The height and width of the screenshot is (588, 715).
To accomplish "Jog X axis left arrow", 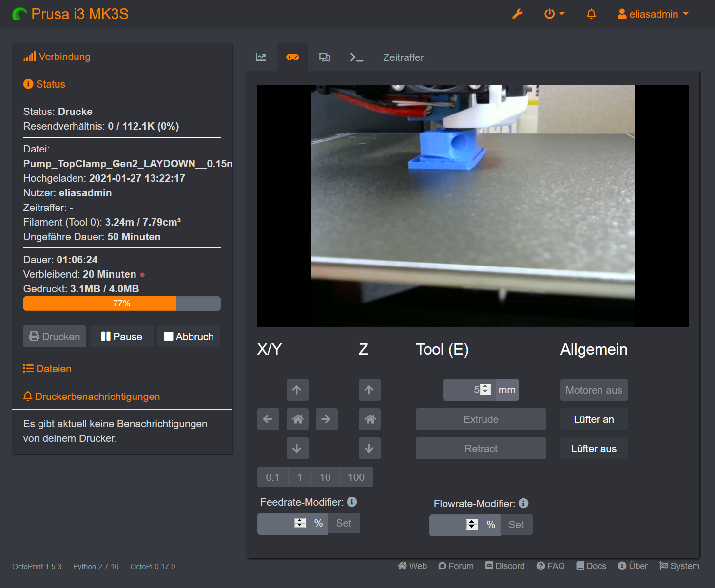I will click(x=268, y=419).
